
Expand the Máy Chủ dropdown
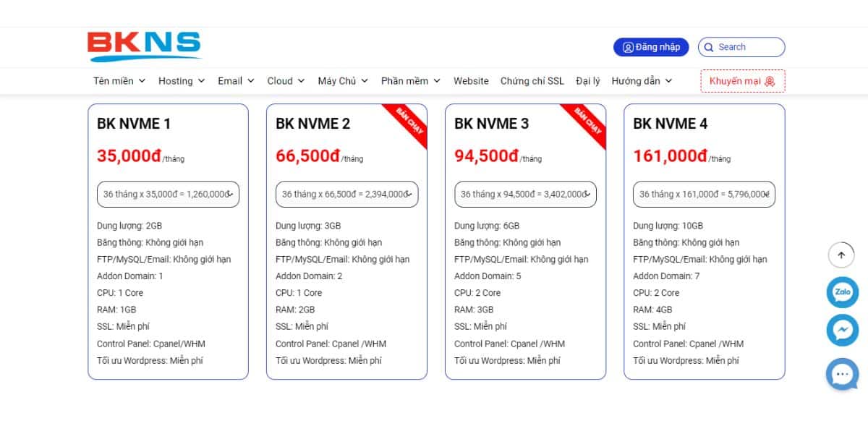[x=342, y=81]
